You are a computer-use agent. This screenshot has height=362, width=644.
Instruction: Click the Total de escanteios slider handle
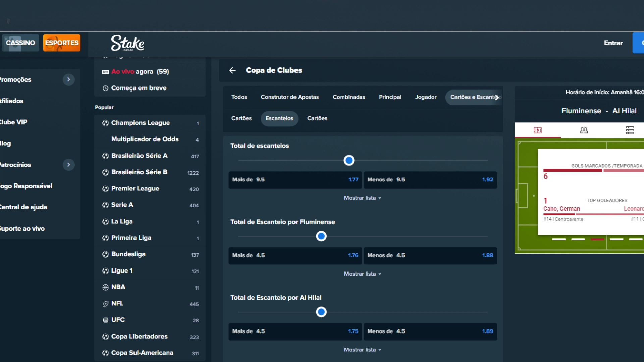pos(349,161)
